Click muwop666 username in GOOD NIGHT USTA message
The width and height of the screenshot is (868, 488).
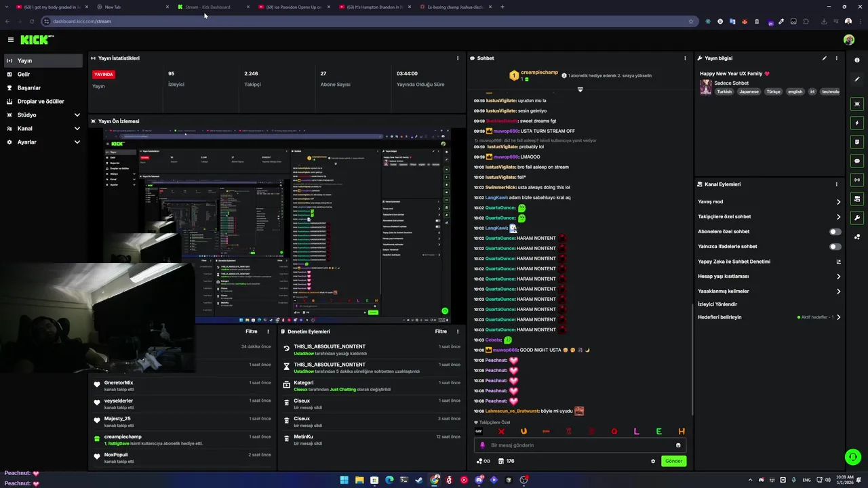[505, 350]
